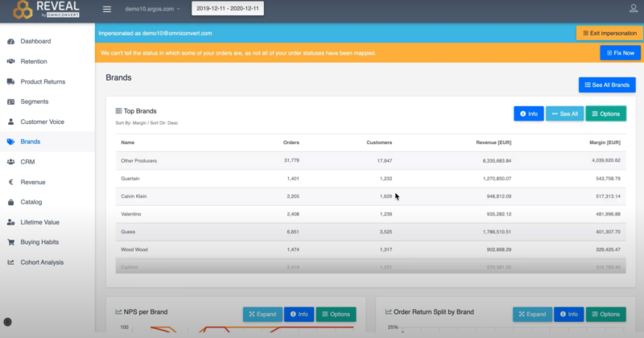644x338 pixels.
Task: Click Calvin Klein orders value 2,205
Action: coord(293,196)
